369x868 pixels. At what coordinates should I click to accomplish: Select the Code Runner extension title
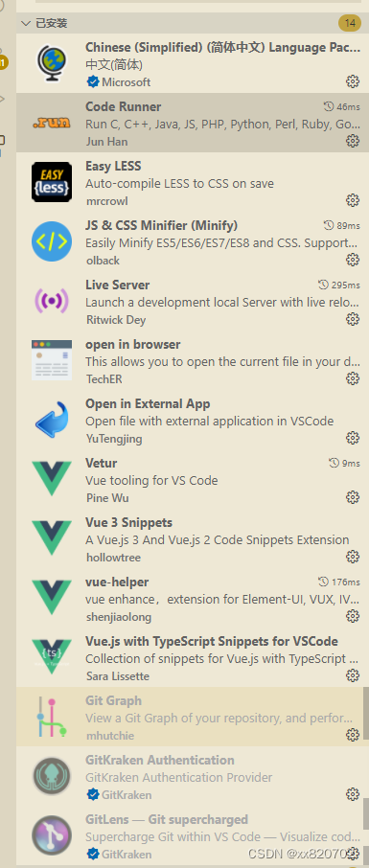point(123,107)
